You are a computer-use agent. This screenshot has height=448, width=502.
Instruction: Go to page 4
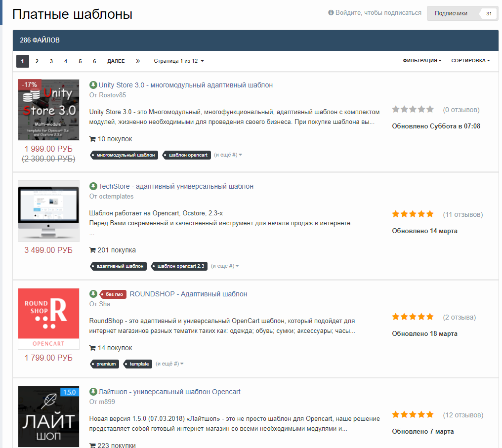tap(66, 61)
